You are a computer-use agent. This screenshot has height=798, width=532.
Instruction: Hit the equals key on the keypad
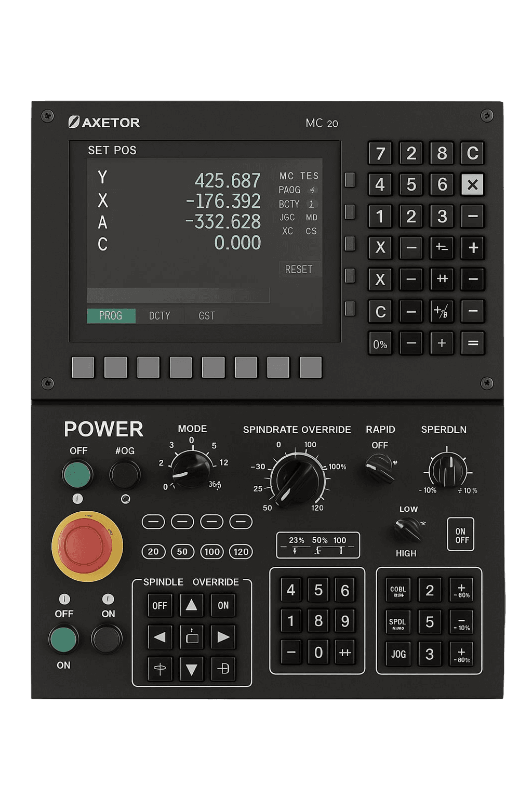point(472,343)
